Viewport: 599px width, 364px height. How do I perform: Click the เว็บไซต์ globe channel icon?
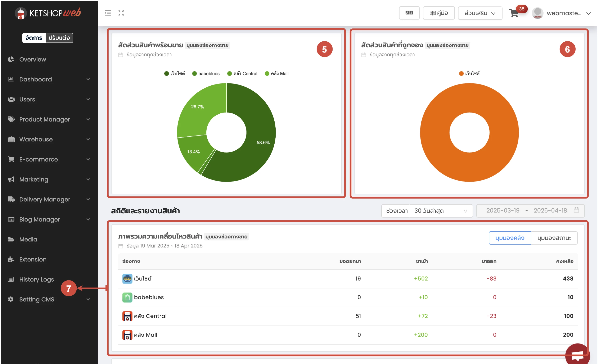pos(127,278)
